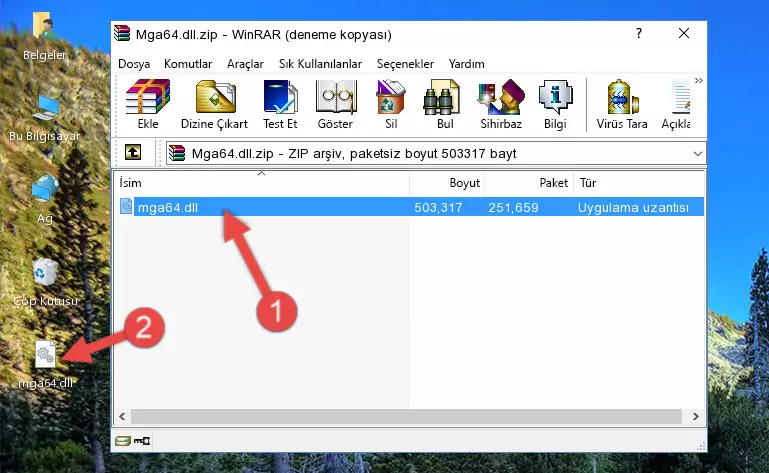Viewport: 769px width, 473px height.
Task: Select the mga64.dll desktop file icon
Action: (x=45, y=365)
